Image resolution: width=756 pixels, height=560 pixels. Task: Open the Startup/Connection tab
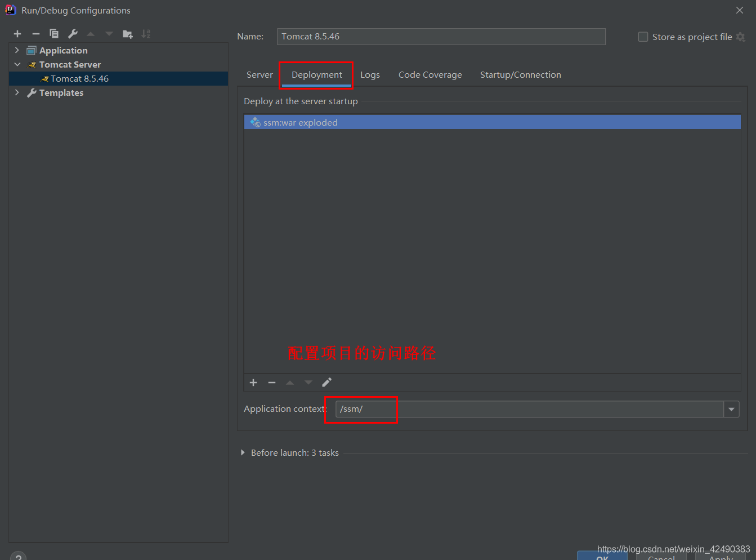coord(520,74)
